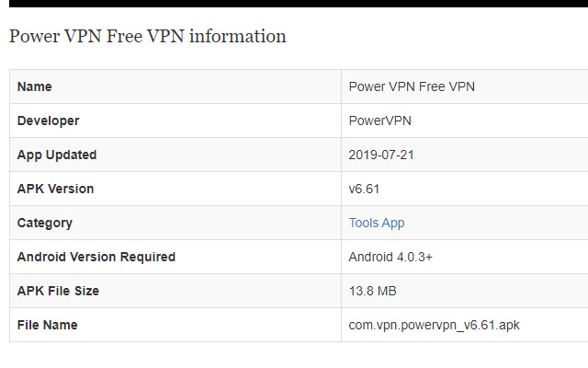Click the 'Developer' row label
588x368 pixels.
click(x=48, y=121)
